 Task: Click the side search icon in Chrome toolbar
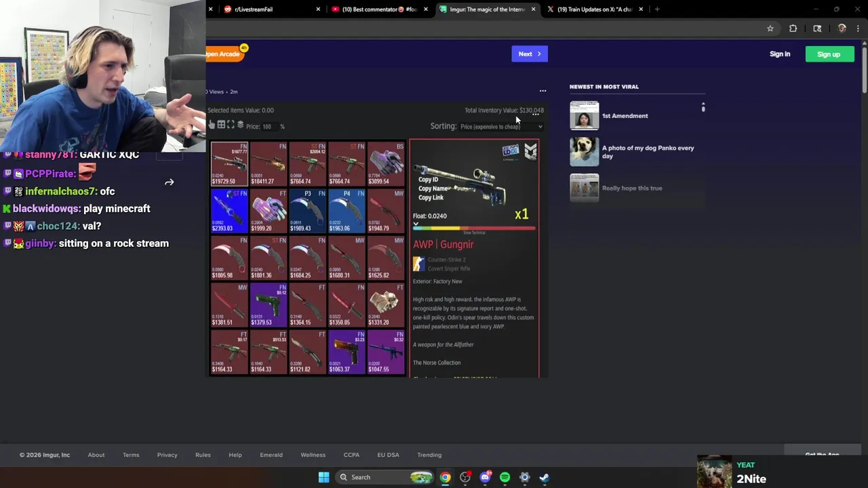817,28
